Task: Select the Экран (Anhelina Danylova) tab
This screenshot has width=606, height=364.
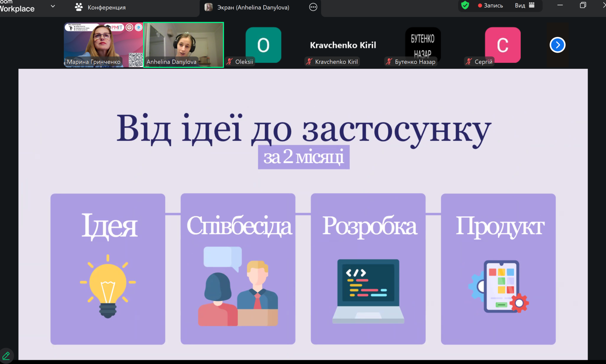Action: click(x=252, y=7)
